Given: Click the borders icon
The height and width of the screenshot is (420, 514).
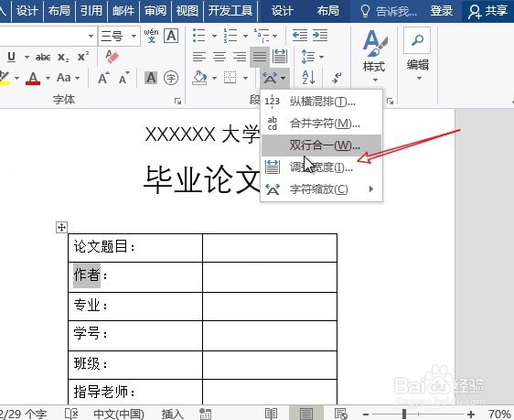Looking at the screenshot, I should [x=230, y=78].
